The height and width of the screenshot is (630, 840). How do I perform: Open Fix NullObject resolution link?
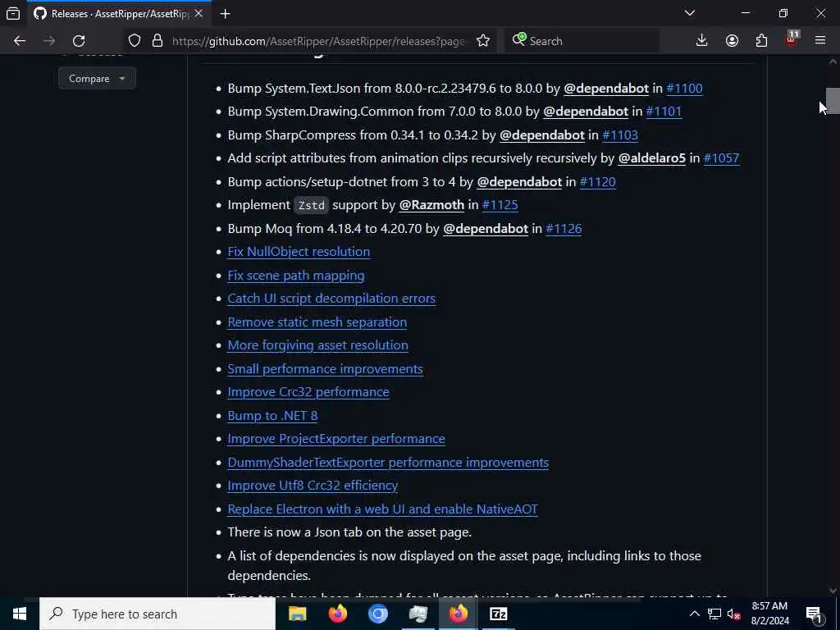point(299,252)
